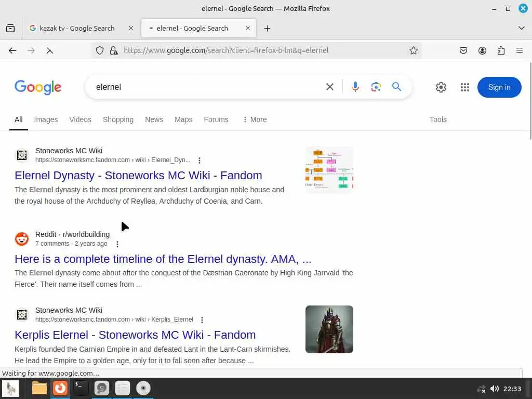Click the volume icon in tray
This screenshot has height=399, width=532.
(x=495, y=389)
